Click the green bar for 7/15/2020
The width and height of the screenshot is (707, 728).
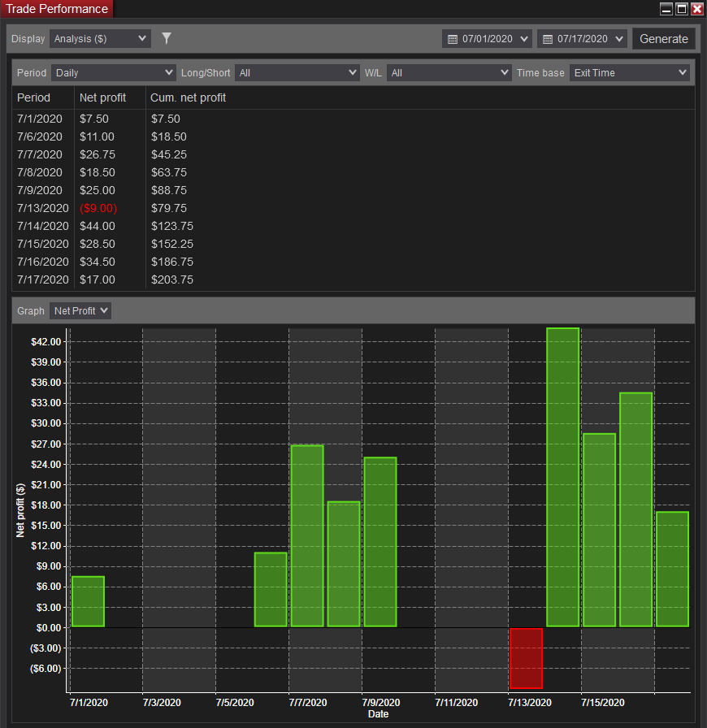(599, 531)
